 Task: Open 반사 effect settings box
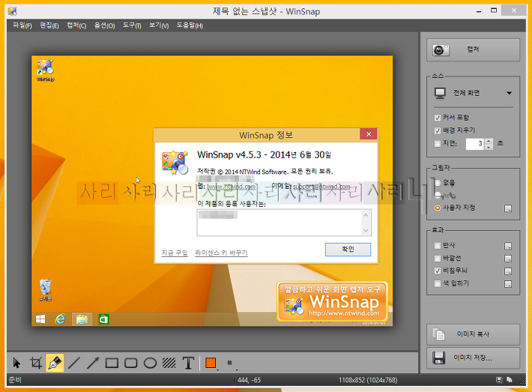(x=508, y=246)
